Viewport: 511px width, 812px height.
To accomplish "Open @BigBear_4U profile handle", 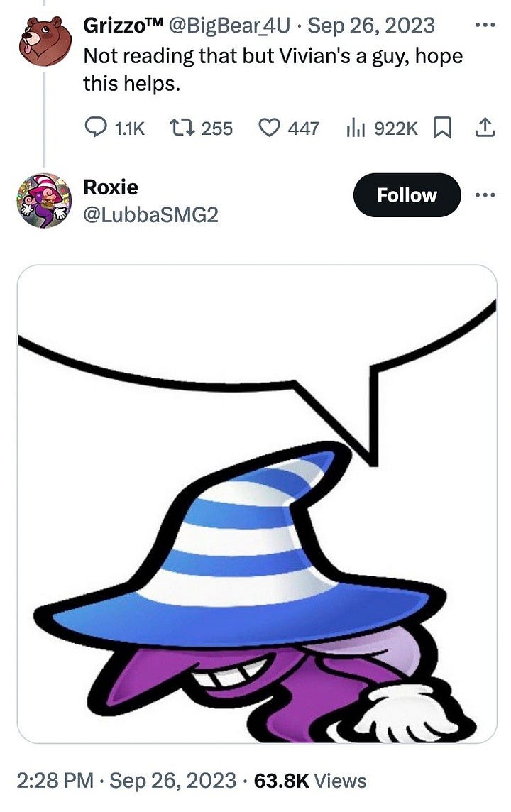I will 229,26.
